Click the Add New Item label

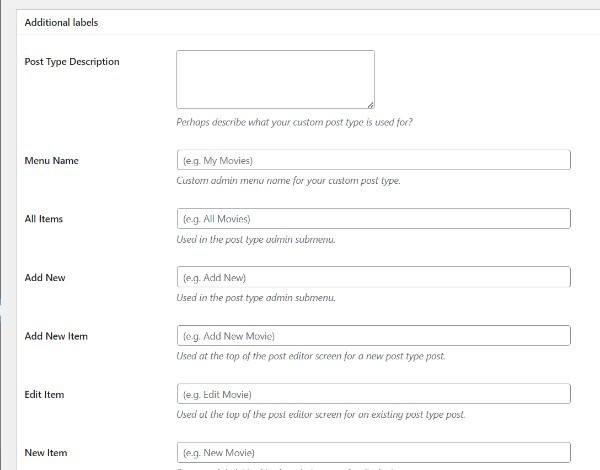click(x=56, y=336)
